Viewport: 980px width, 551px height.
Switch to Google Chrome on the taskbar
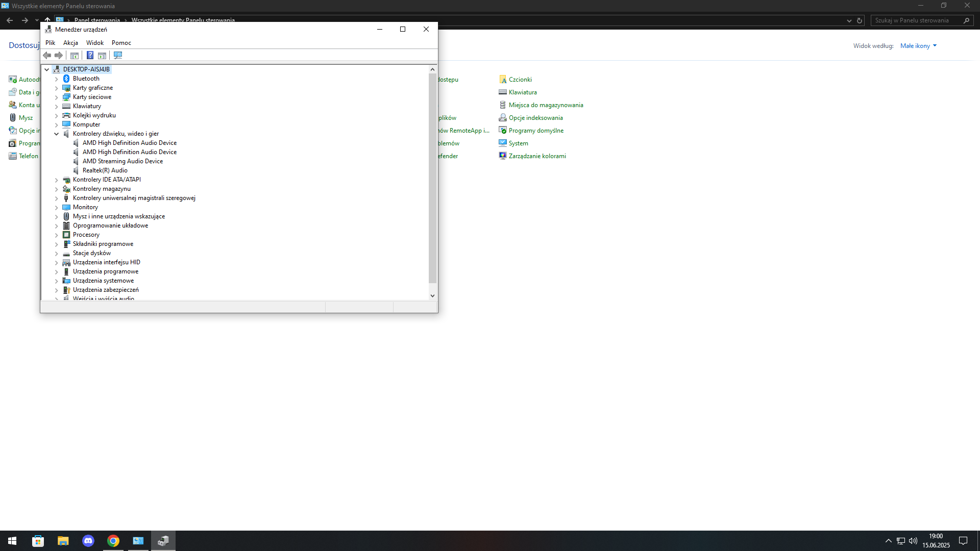point(113,541)
